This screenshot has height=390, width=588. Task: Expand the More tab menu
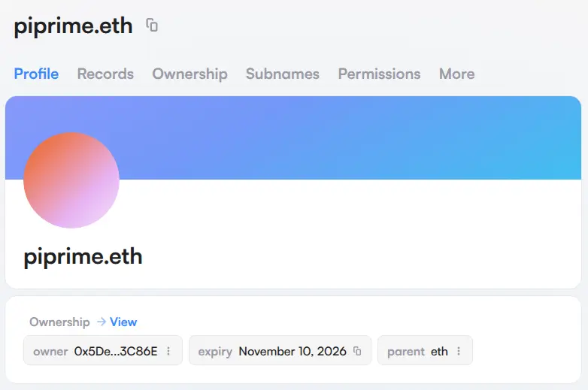[456, 74]
